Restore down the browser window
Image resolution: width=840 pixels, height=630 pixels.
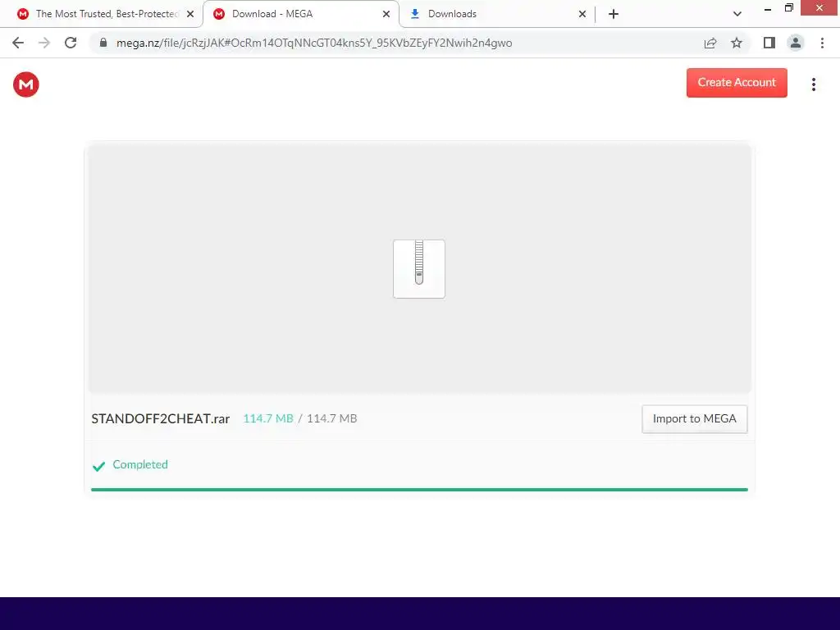788,8
